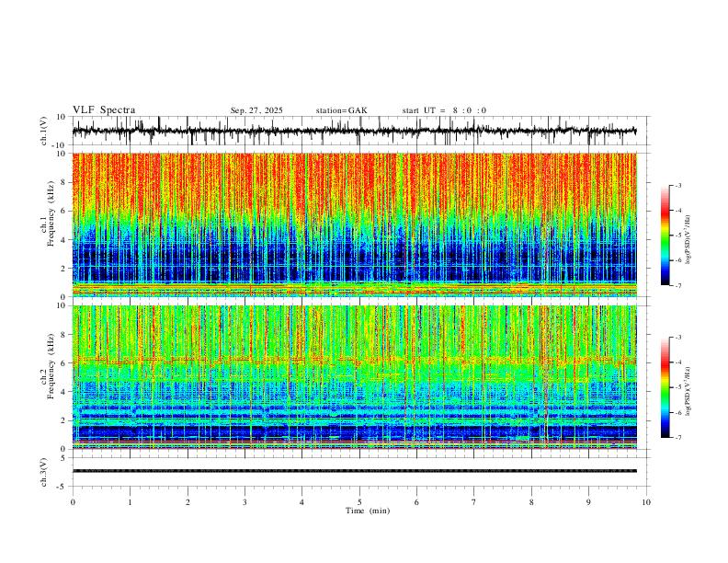728x563 pixels.
Task: Click the "ch.3(V)" axis label
Action: [44, 472]
